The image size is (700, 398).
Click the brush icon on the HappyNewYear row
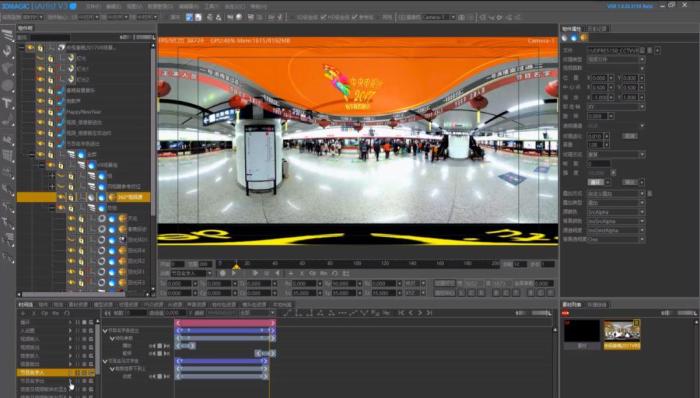[61, 112]
